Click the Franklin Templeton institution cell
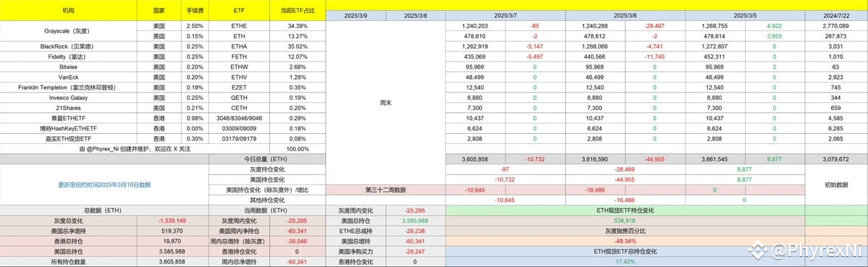The height and width of the screenshot is (267, 868). 69,88
